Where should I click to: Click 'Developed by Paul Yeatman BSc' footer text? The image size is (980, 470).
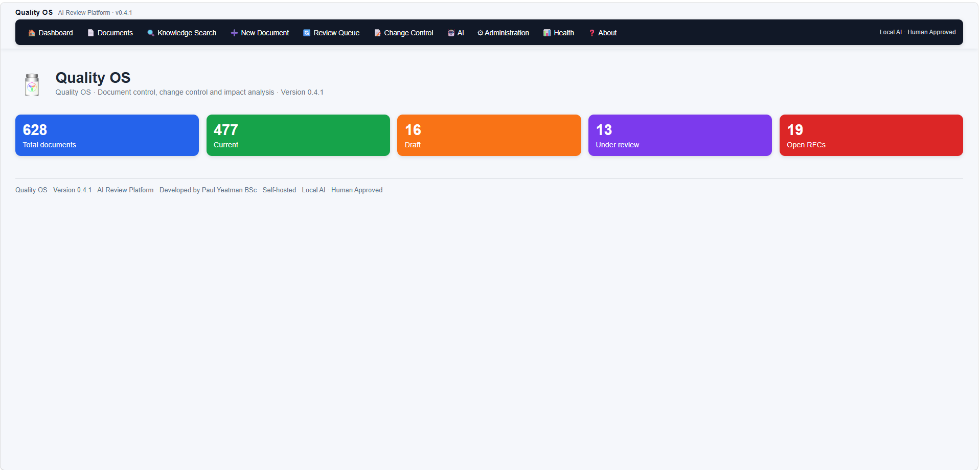tap(208, 190)
